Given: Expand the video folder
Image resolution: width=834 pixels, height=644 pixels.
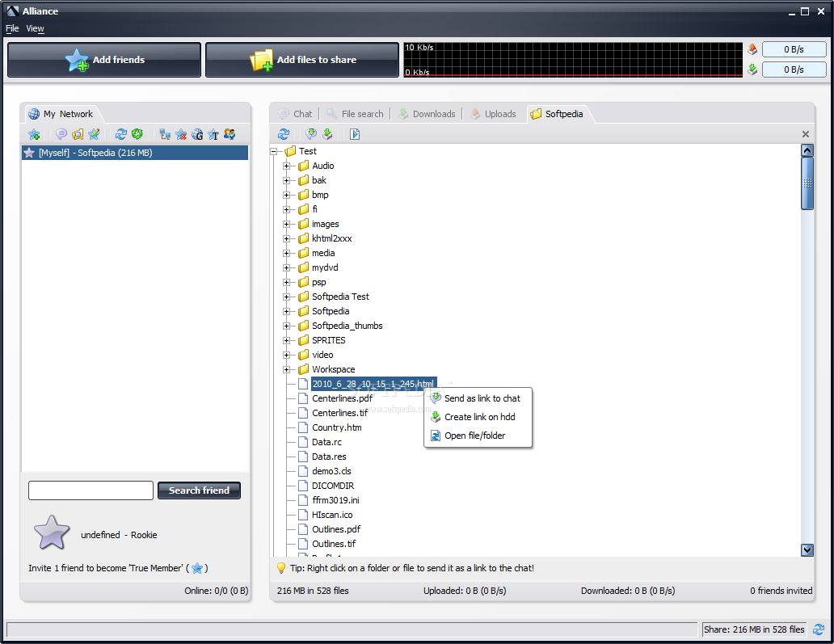Looking at the screenshot, I should click(x=286, y=355).
